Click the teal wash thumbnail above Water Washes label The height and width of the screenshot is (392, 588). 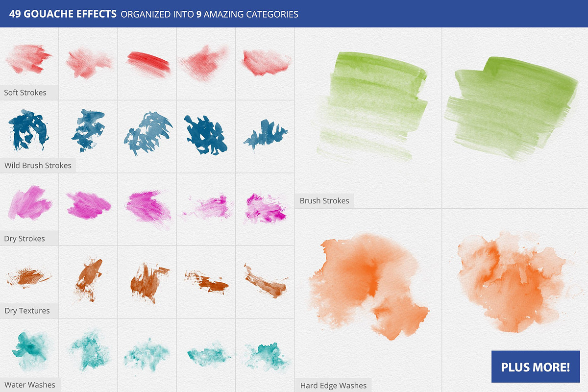coord(28,348)
